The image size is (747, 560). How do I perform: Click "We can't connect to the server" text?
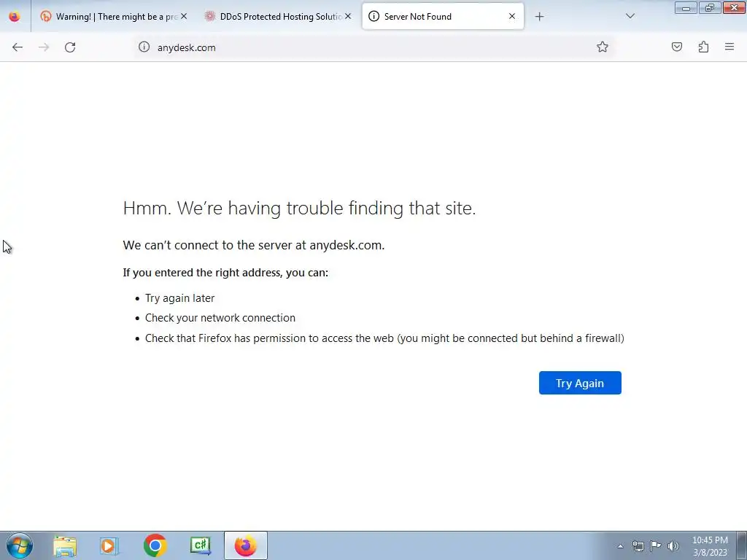253,245
